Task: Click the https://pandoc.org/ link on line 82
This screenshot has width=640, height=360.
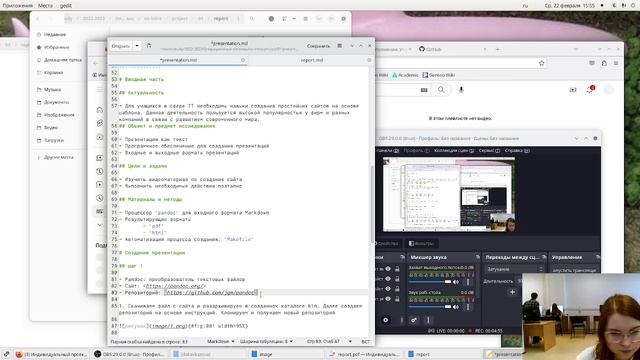Action: coord(174,286)
